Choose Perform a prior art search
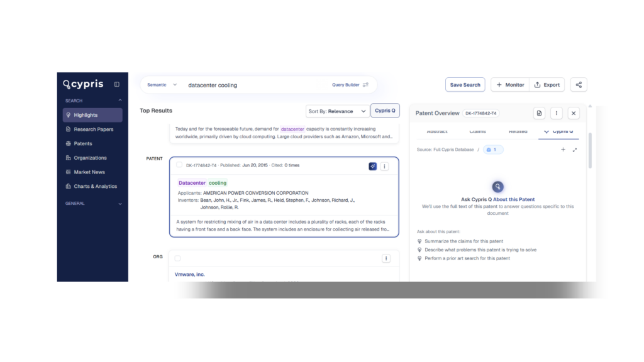Screen dimensions: 644x362 [x=467, y=258]
